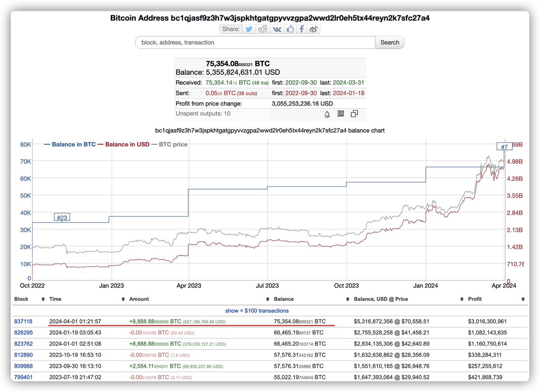Click the thumbs-up Like share icon
This screenshot has width=540, height=392.
tap(290, 29)
